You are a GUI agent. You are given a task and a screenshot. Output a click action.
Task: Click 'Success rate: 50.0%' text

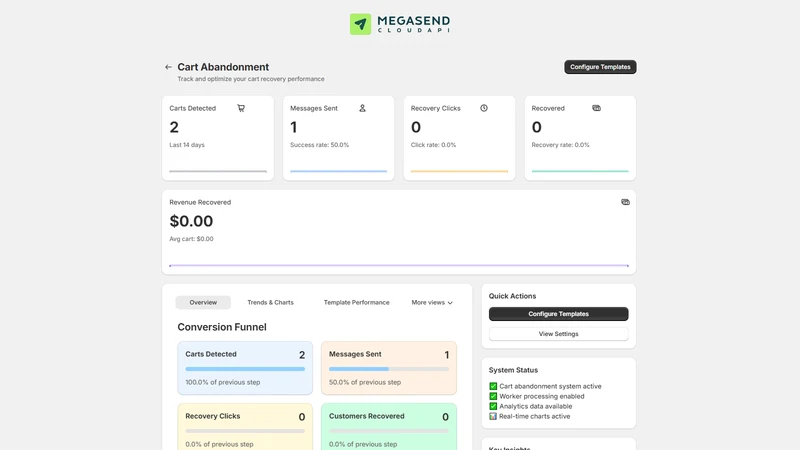pyautogui.click(x=319, y=145)
